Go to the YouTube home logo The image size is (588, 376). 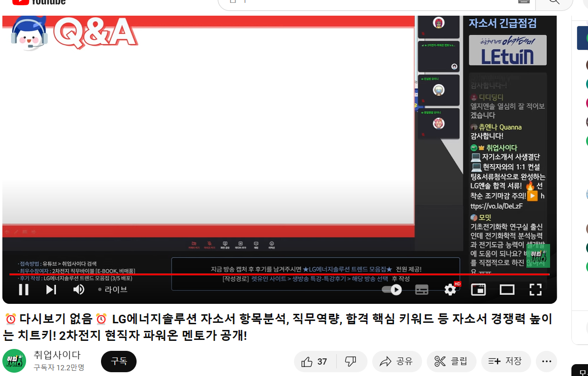point(39,2)
